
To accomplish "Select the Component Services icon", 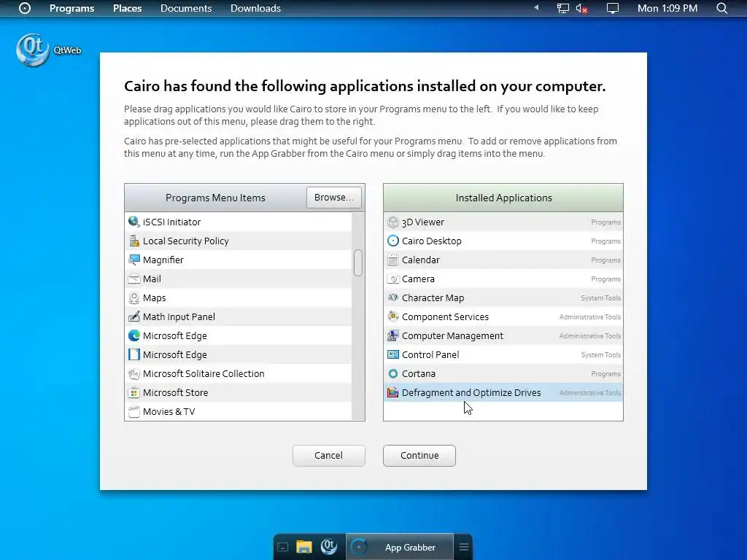I will [392, 316].
